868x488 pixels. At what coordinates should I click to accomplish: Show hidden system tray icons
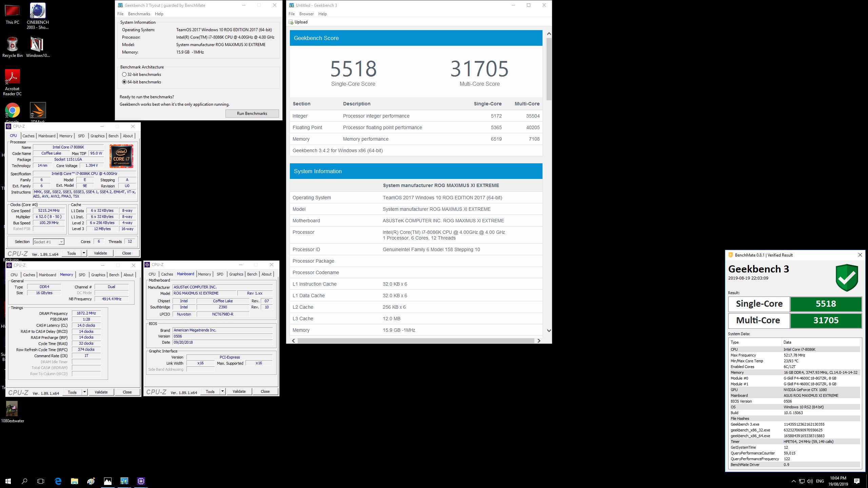click(793, 481)
